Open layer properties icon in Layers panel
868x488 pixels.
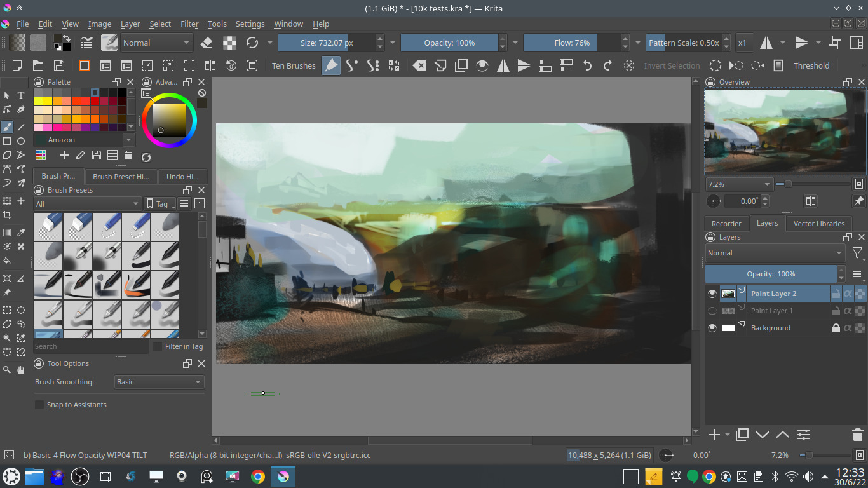803,435
